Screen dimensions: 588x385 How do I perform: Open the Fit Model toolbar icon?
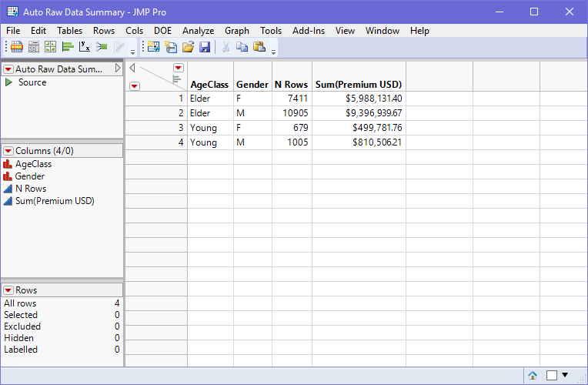tap(102, 46)
